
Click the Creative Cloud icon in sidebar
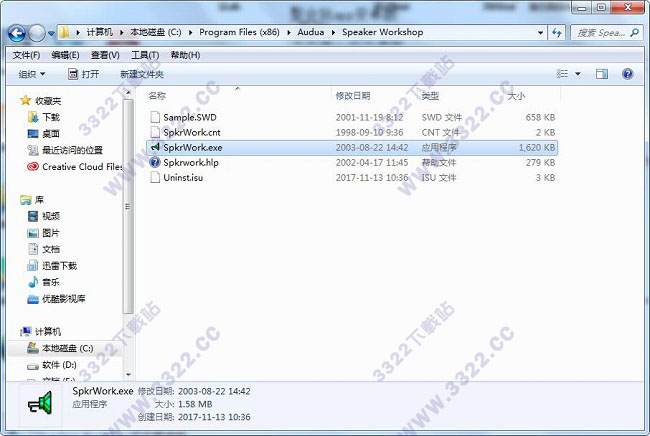pyautogui.click(x=33, y=167)
